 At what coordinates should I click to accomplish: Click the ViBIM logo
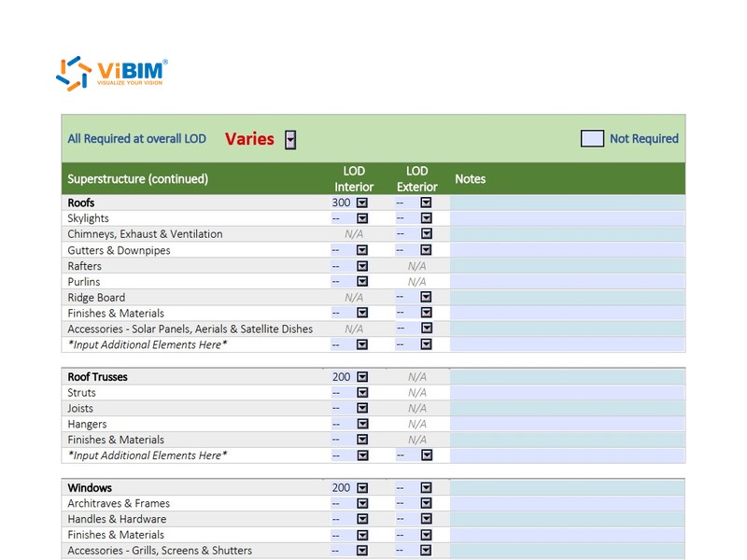pos(112,74)
